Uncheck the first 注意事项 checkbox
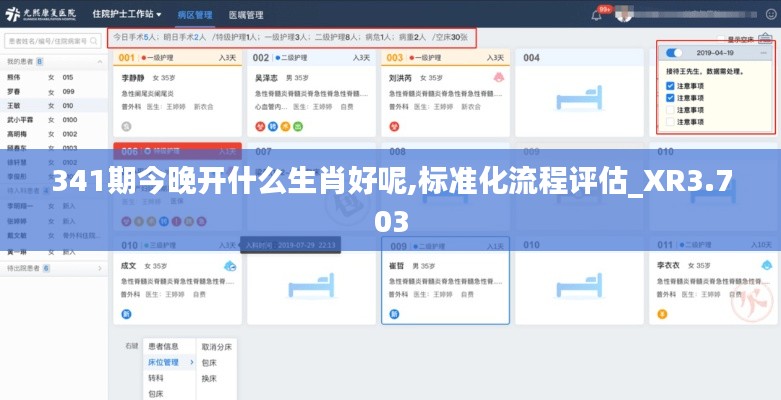The width and height of the screenshot is (781, 400). 670,85
